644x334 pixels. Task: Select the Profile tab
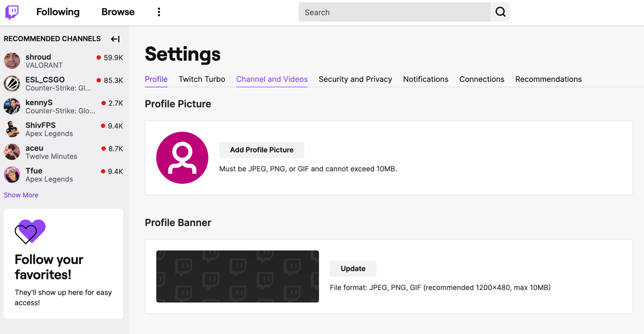156,79
